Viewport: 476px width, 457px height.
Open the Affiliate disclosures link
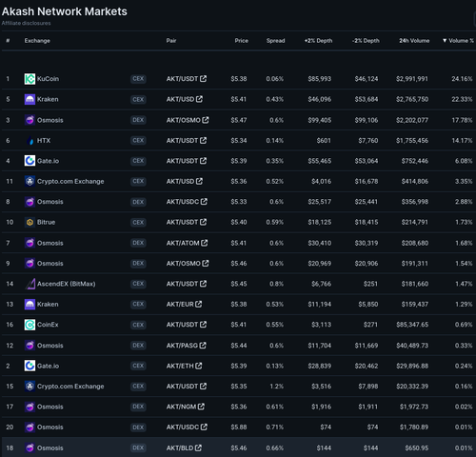26,23
